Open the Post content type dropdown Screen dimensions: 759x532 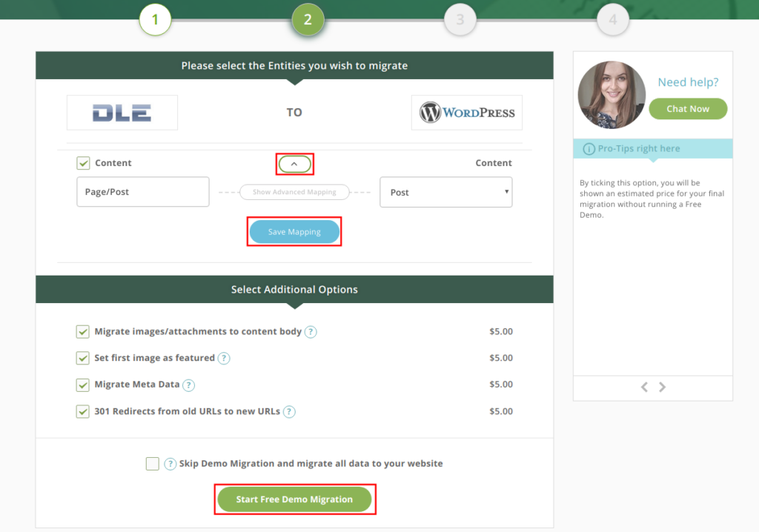click(445, 192)
